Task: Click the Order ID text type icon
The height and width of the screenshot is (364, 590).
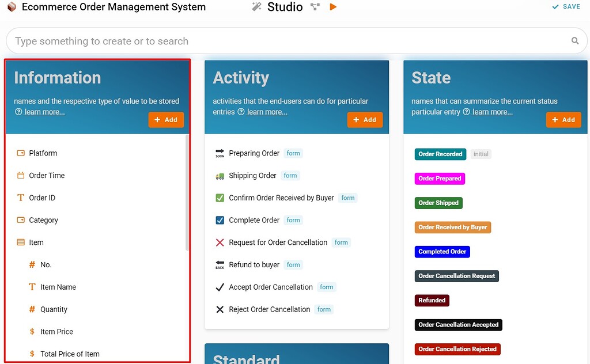Action: point(21,198)
